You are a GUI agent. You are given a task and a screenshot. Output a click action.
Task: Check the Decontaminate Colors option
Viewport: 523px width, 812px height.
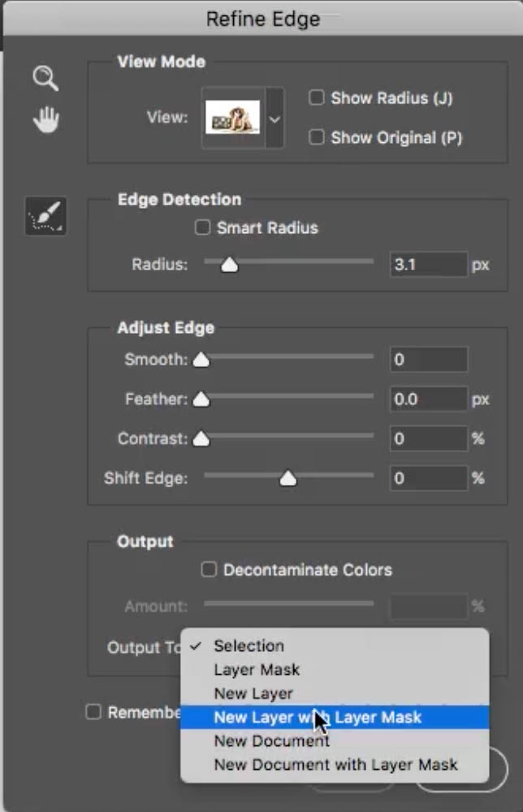pos(209,570)
